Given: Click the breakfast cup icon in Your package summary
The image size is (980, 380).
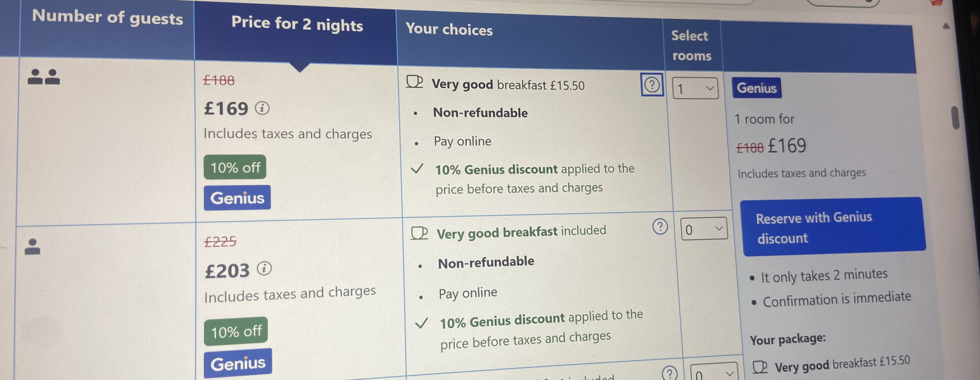Looking at the screenshot, I should 758,365.
